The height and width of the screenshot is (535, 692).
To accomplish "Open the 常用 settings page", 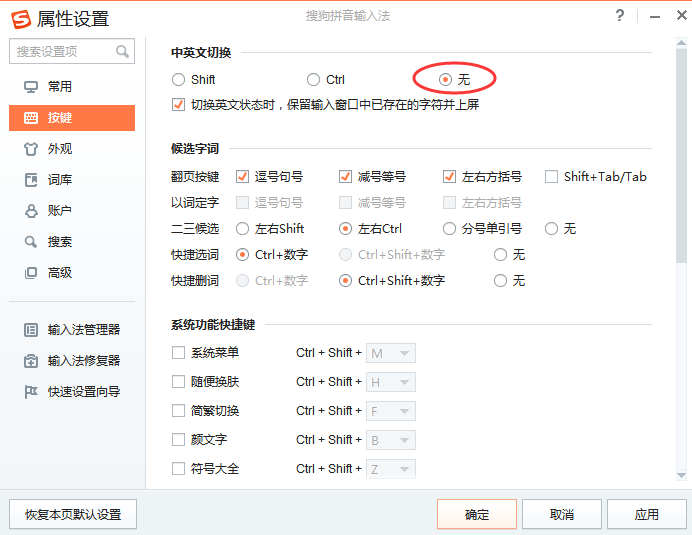I will pyautogui.click(x=72, y=87).
